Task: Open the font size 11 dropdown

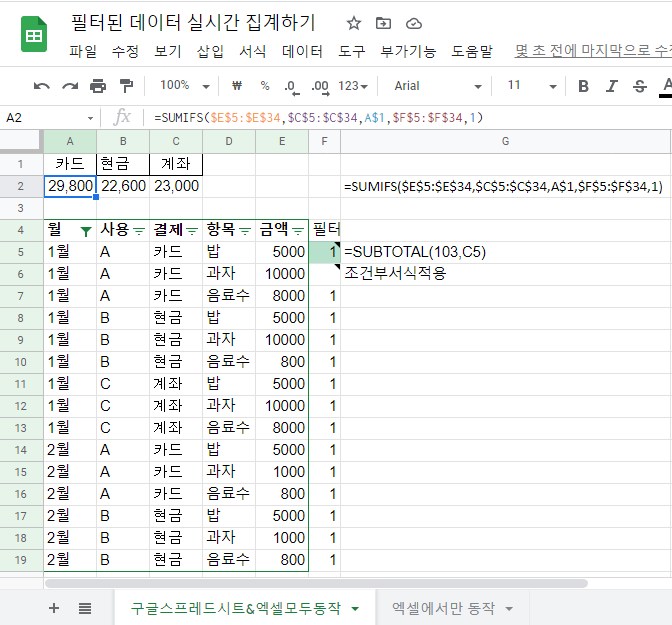Action: (x=531, y=86)
